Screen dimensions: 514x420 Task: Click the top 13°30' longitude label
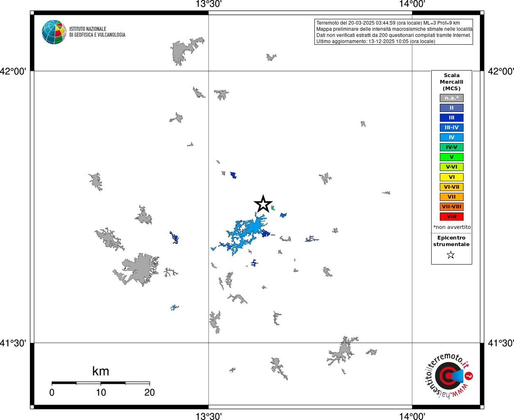(x=209, y=4)
